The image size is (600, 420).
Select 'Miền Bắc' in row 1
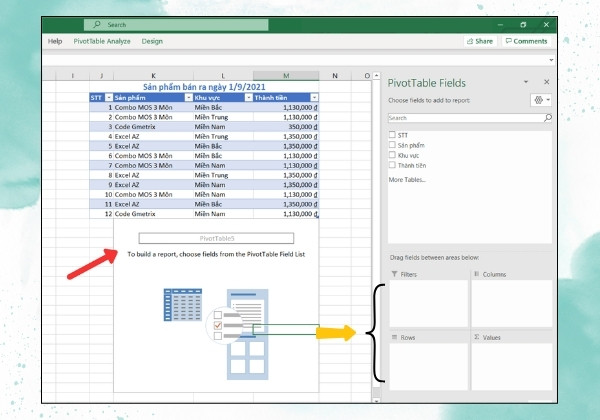tap(223, 107)
